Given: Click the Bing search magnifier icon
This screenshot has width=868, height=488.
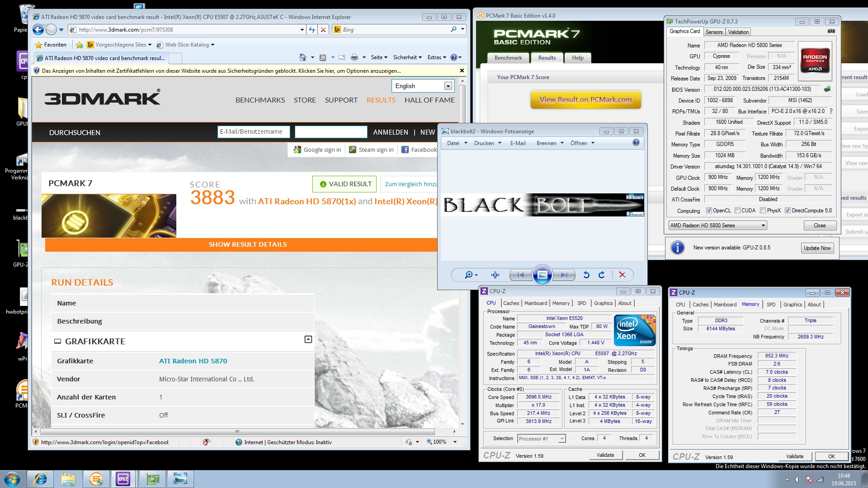Looking at the screenshot, I should coord(453,29).
